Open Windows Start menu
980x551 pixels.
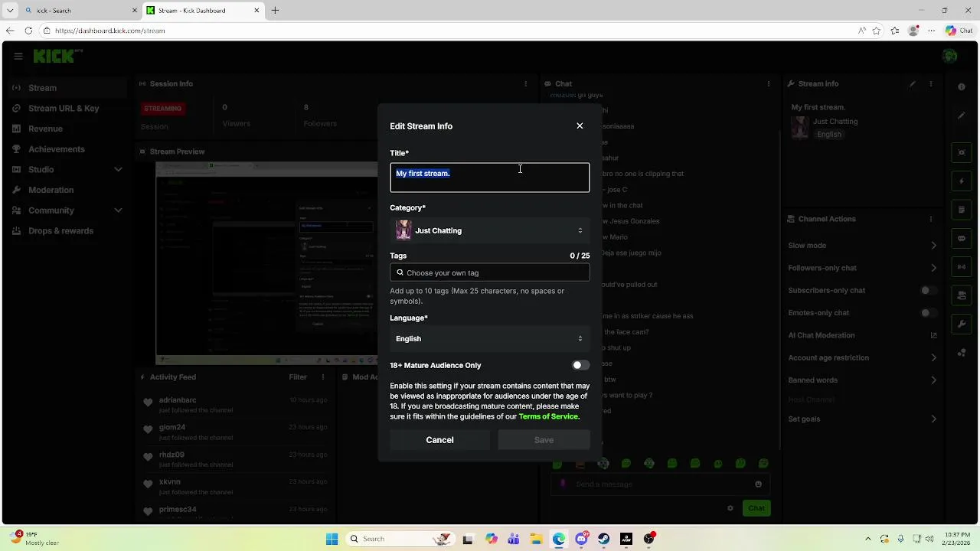point(332,539)
